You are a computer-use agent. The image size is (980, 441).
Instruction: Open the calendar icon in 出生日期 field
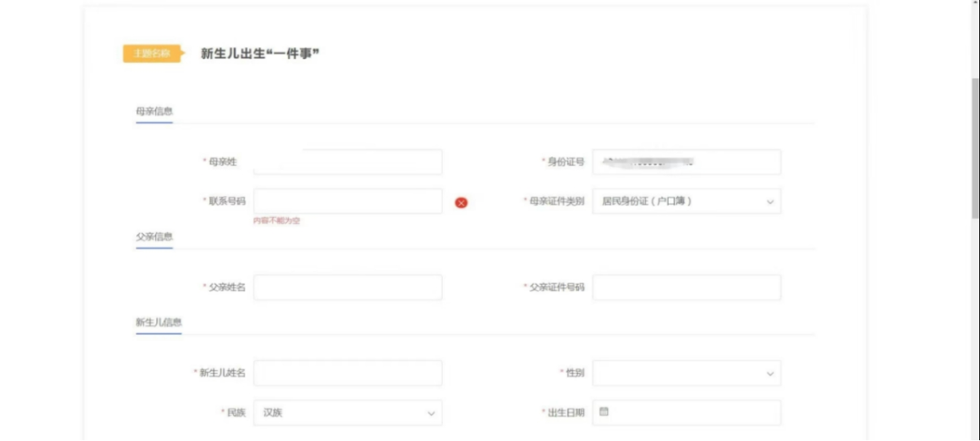pos(603,412)
